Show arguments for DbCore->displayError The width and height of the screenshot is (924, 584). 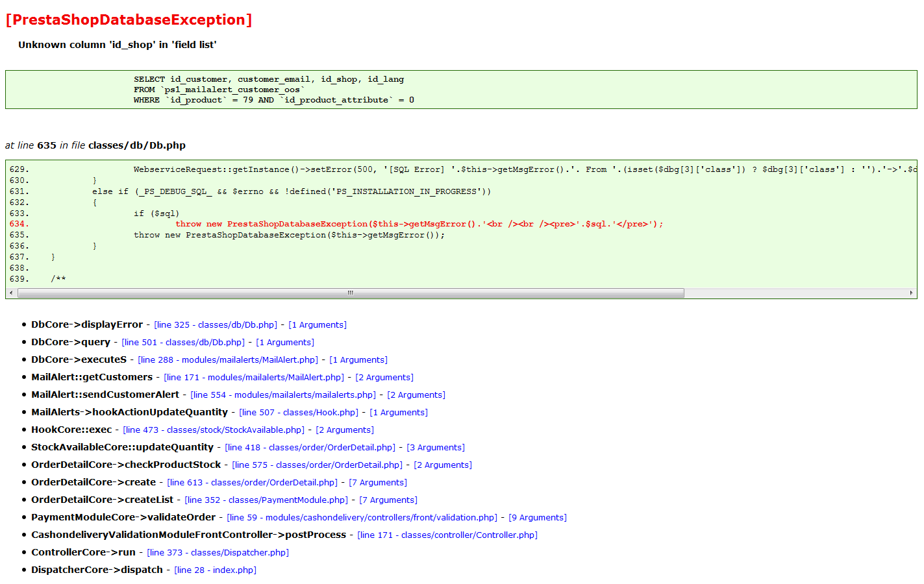(318, 325)
